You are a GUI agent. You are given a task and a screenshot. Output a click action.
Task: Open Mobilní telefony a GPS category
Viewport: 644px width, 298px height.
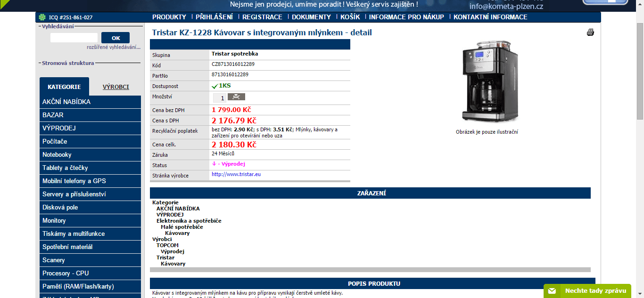pos(90,181)
